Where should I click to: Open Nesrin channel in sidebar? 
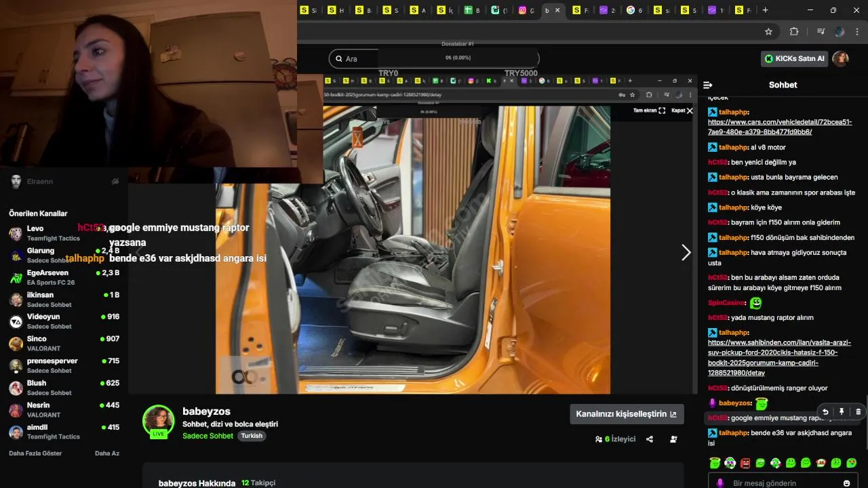(64, 409)
